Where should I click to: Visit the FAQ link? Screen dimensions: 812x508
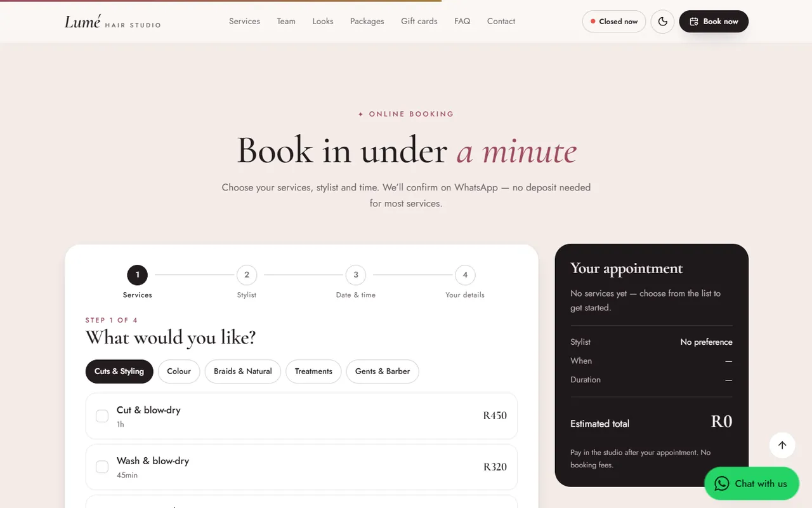click(462, 22)
